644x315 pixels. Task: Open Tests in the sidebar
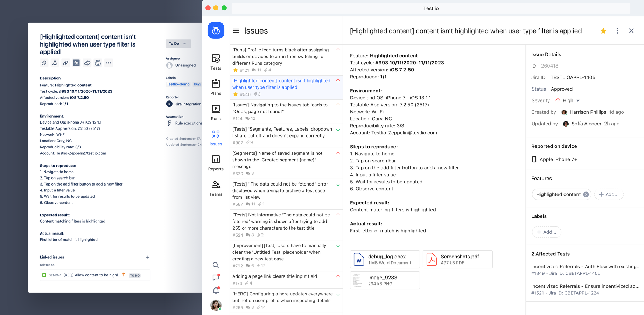click(216, 62)
